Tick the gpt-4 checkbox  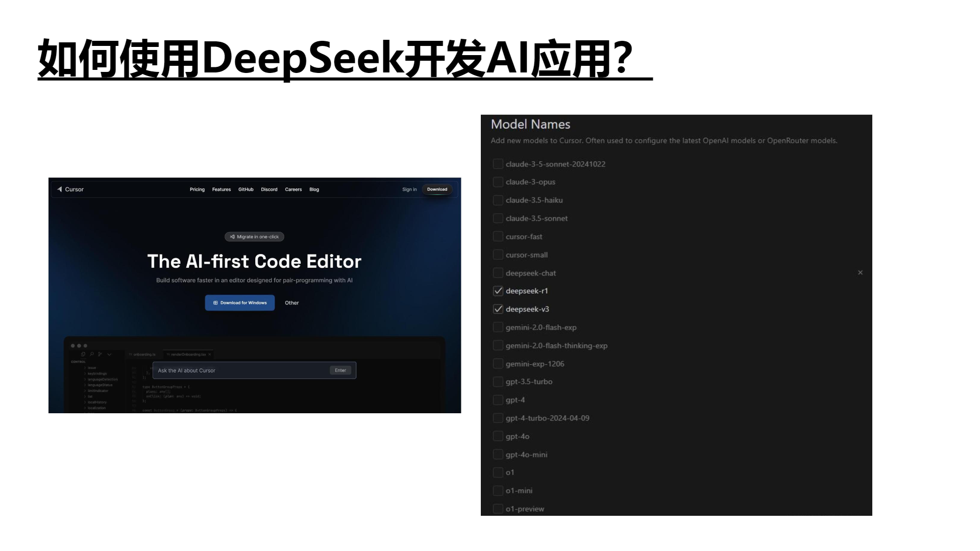pyautogui.click(x=498, y=400)
